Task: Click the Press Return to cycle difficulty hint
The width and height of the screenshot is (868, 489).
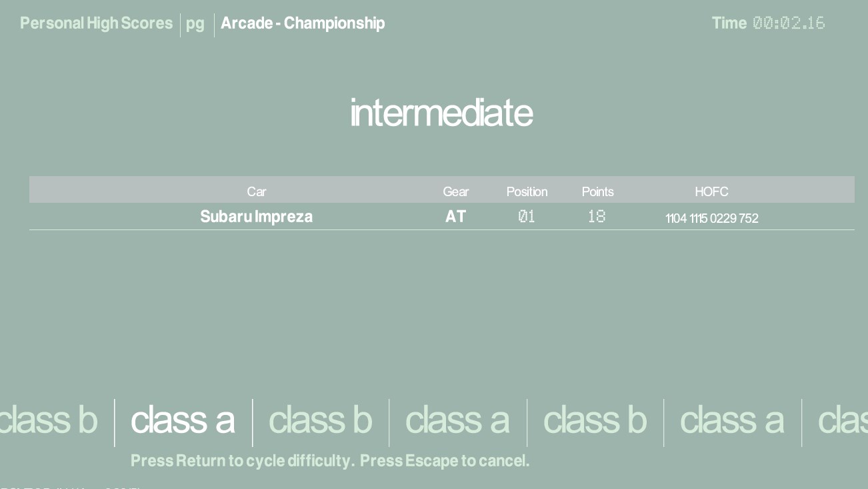Action: pos(242,461)
